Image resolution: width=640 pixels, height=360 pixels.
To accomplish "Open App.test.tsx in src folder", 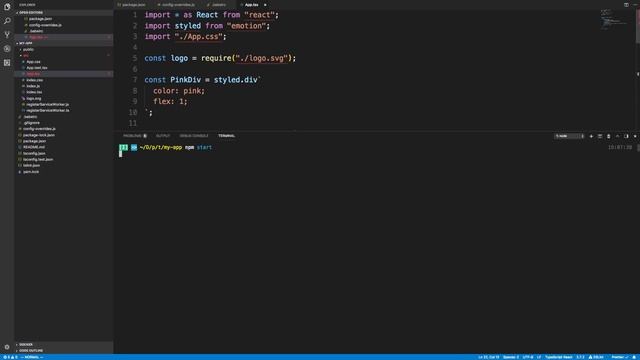I will [37, 68].
